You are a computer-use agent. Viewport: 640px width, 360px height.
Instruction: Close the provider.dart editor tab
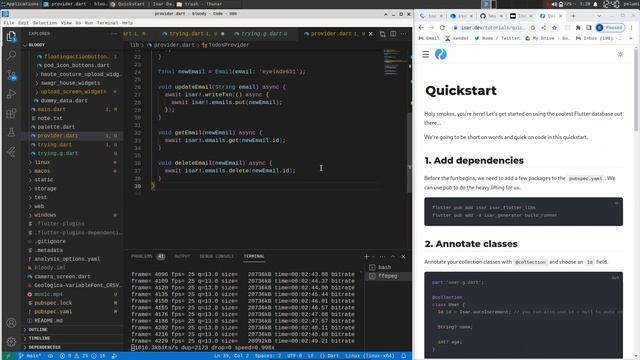tap(371, 34)
